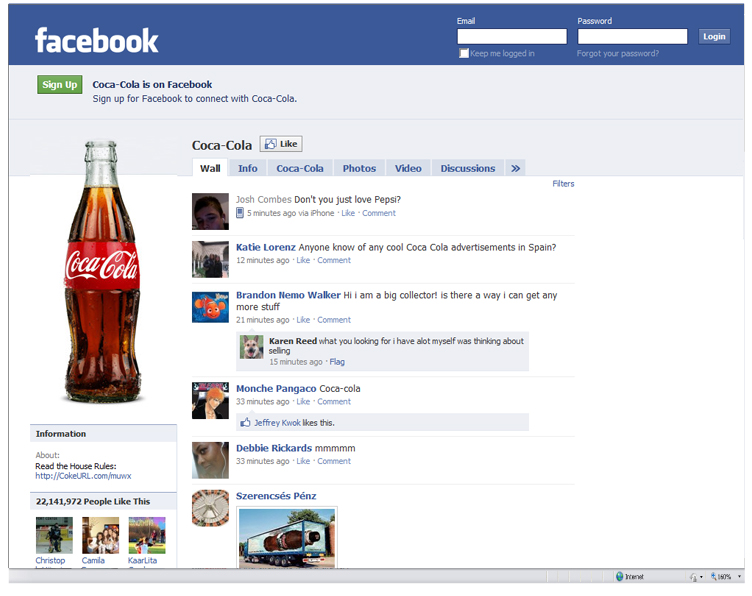This screenshot has width=752, height=596.
Task: Click the thumbs-up Like button beside Coca-Cola
Action: (281, 144)
